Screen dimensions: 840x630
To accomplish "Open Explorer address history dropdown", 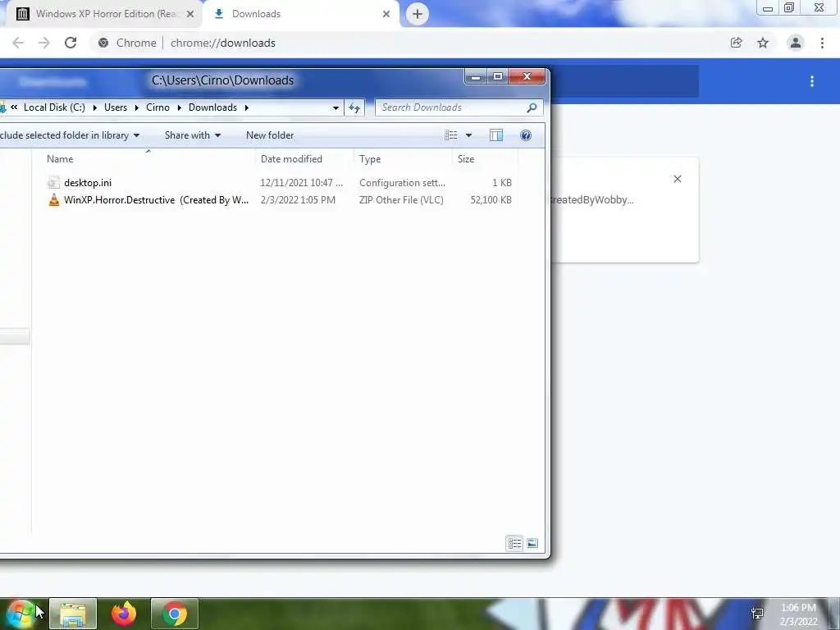I will 336,107.
